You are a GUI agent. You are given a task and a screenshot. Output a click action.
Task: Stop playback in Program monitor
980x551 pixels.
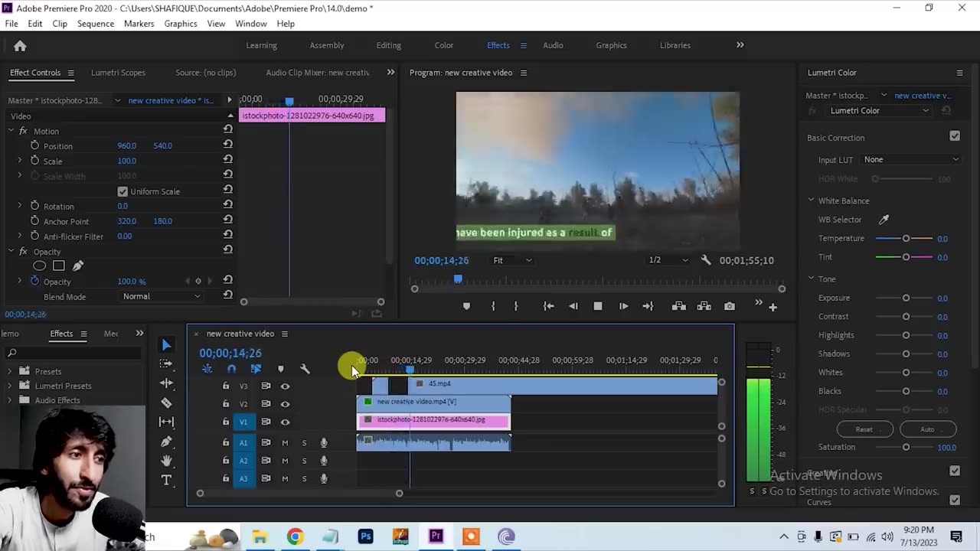598,306
